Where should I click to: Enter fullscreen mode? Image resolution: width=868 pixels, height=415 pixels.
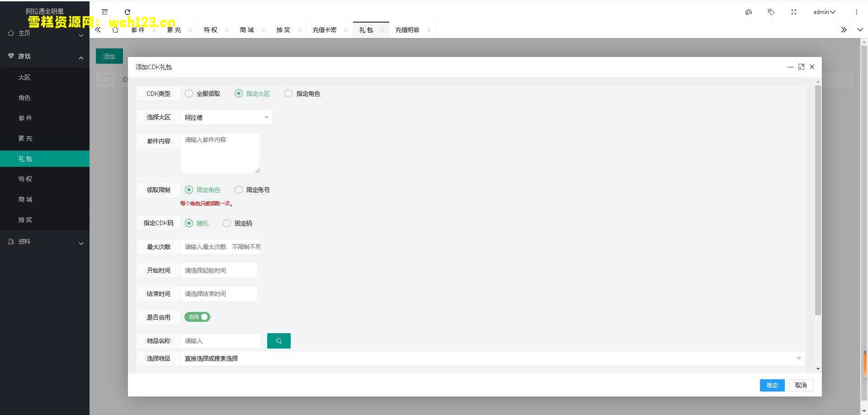(x=793, y=12)
